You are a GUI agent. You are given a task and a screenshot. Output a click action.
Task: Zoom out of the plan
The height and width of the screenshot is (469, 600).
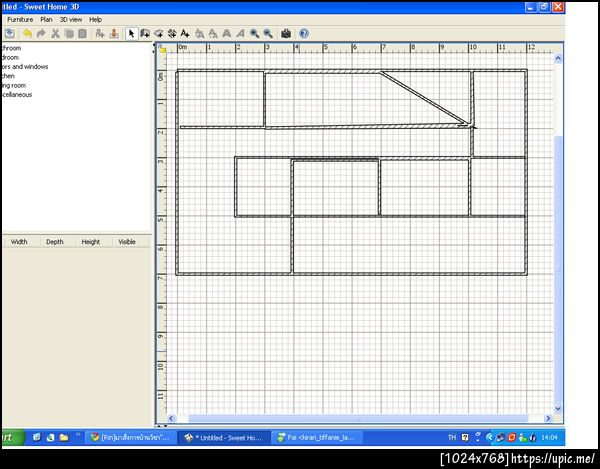pyautogui.click(x=268, y=34)
